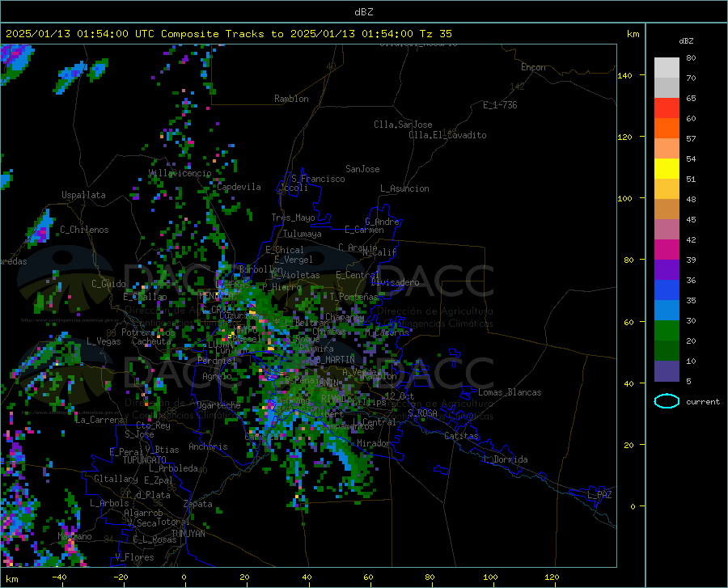This screenshot has height=588, width=728.
Task: Click the Villavicencio map label
Action: click(x=180, y=173)
